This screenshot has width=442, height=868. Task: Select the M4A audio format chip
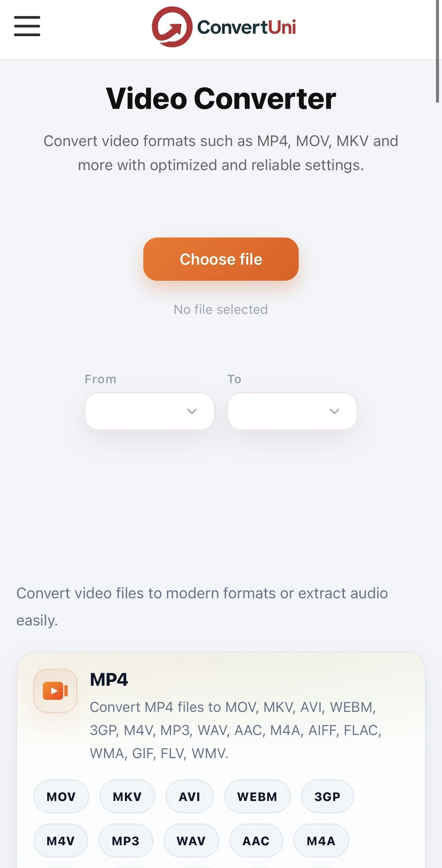click(x=321, y=841)
